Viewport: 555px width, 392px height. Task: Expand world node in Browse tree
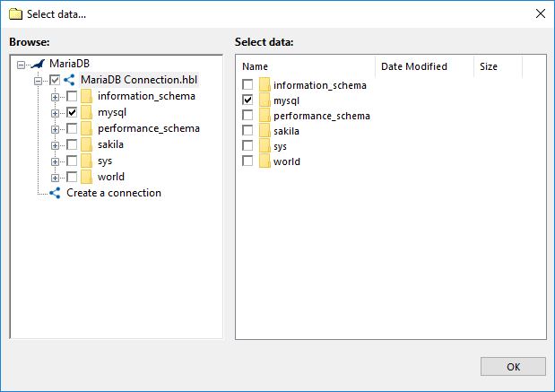pyautogui.click(x=55, y=178)
